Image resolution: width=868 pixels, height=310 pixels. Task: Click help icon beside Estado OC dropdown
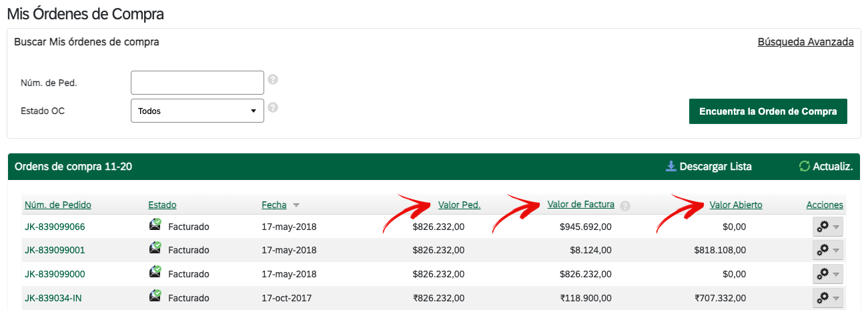[x=273, y=107]
